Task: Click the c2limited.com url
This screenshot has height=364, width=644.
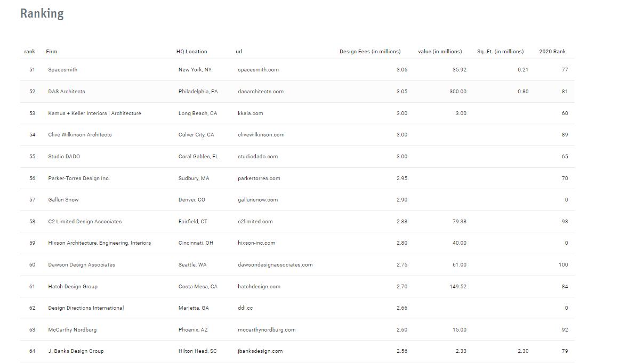Action: pos(255,222)
